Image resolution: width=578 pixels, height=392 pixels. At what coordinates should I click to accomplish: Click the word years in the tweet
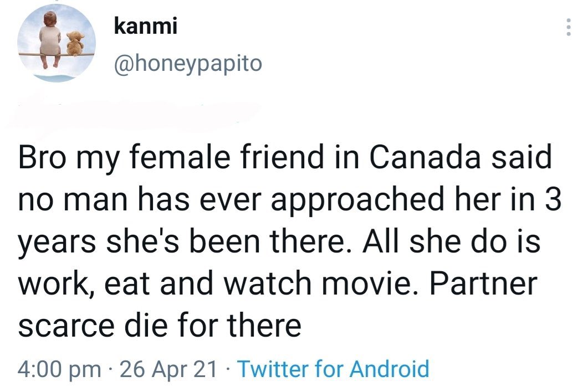point(57,243)
